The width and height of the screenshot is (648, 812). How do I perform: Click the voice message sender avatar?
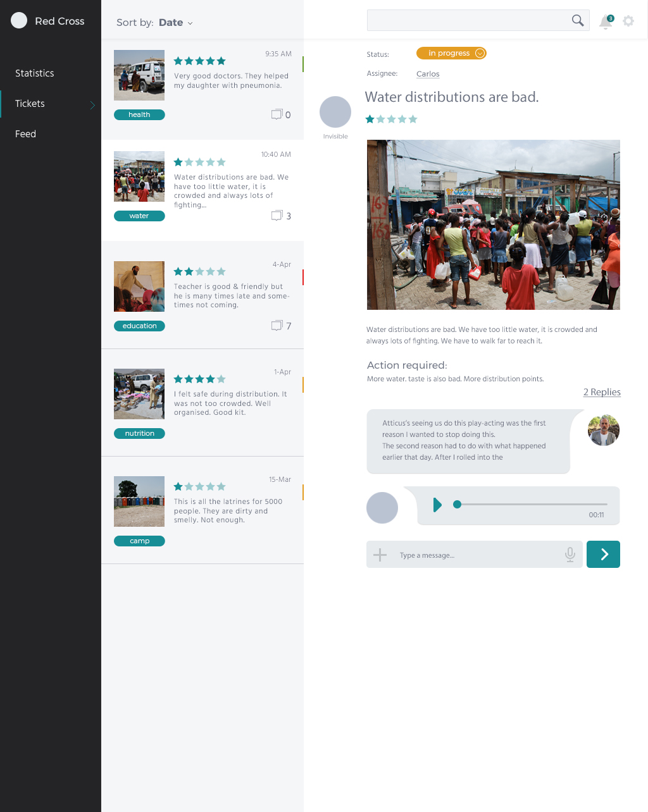(382, 507)
